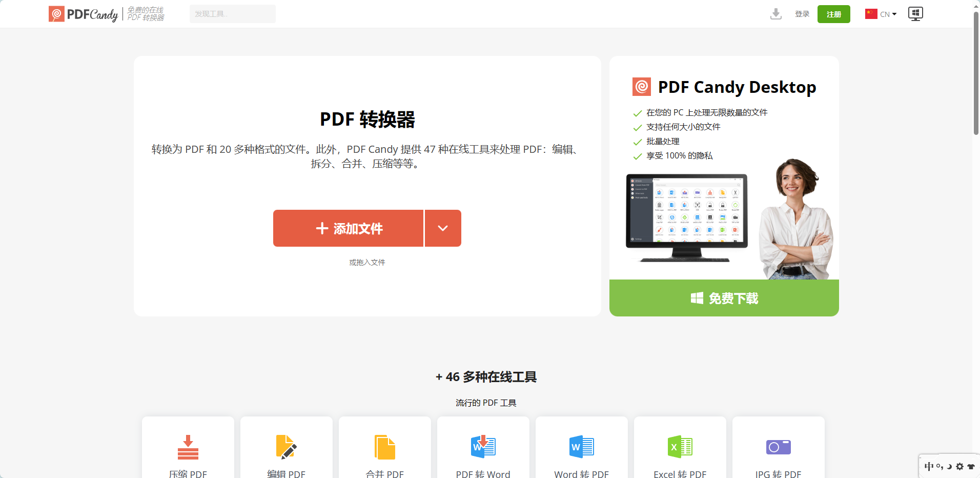This screenshot has height=478, width=980.
Task: Click the China flag icon
Action: click(x=871, y=14)
